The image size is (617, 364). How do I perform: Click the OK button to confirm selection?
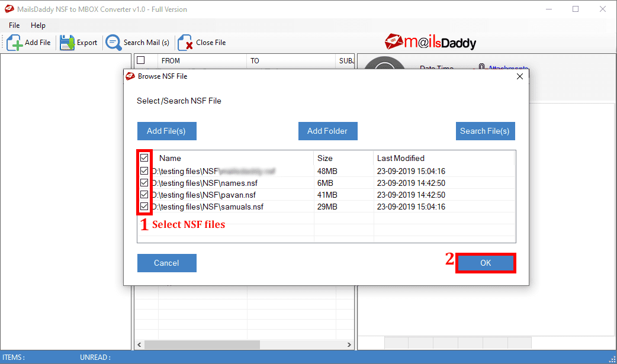486,263
